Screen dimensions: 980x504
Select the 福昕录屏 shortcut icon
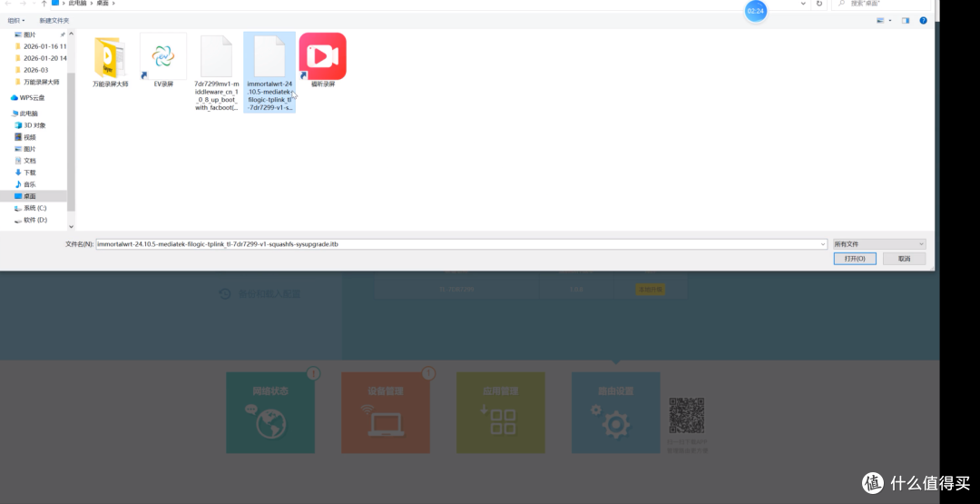click(322, 61)
